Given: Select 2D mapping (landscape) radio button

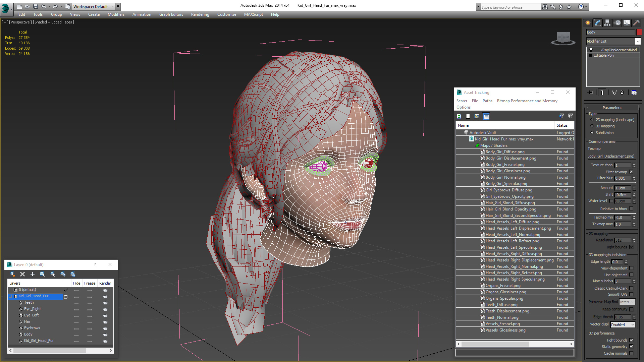Looking at the screenshot, I should 592,120.
